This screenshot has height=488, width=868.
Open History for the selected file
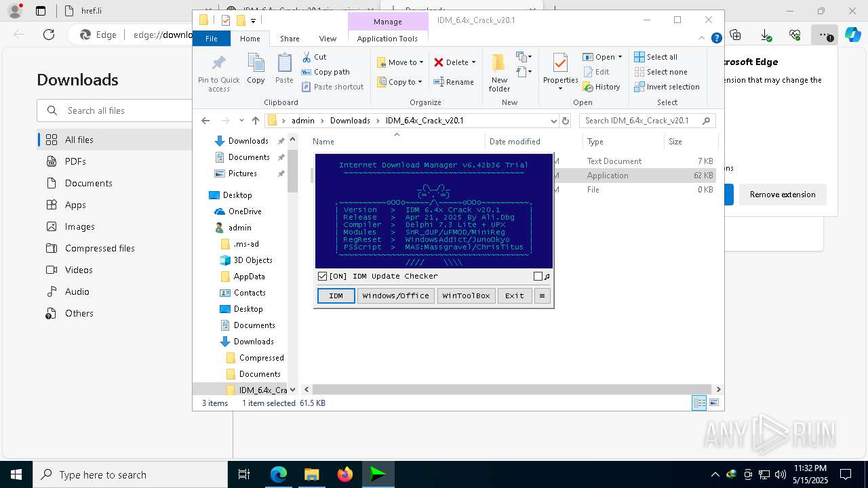(x=601, y=87)
